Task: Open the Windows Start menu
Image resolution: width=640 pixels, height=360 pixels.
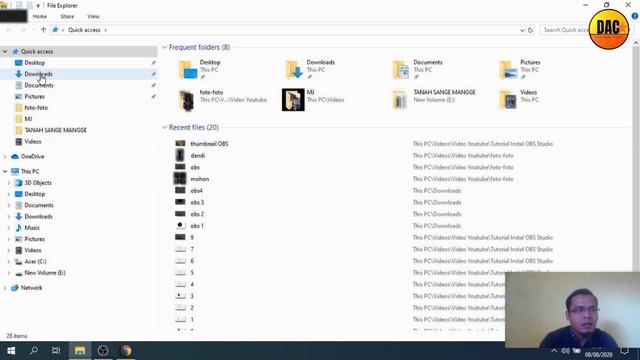Action: 11,351
